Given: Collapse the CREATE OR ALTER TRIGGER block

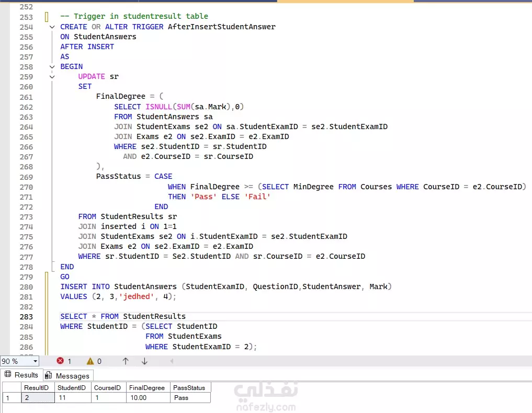Looking at the screenshot, I should [52, 27].
